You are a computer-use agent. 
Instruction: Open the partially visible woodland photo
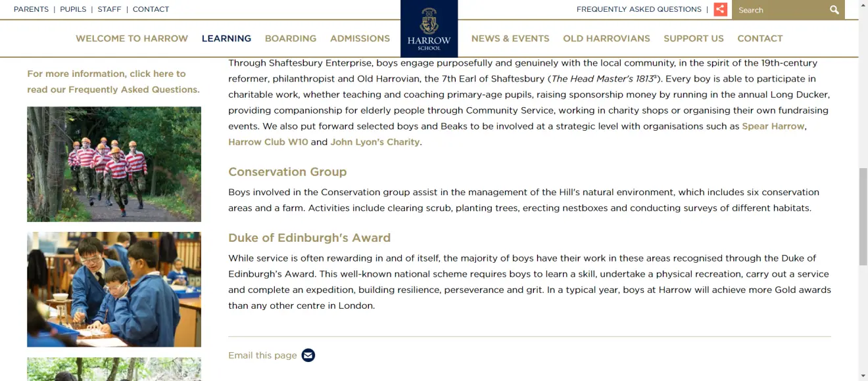(114, 369)
